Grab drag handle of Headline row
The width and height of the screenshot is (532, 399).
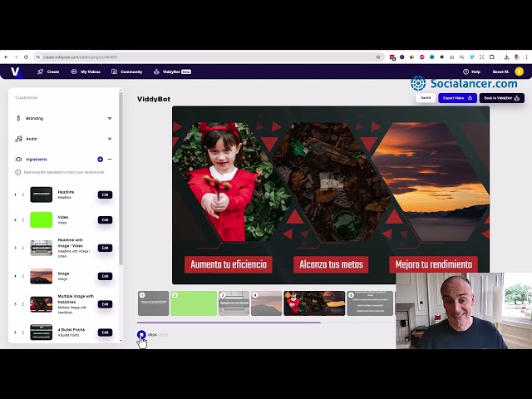(23, 195)
